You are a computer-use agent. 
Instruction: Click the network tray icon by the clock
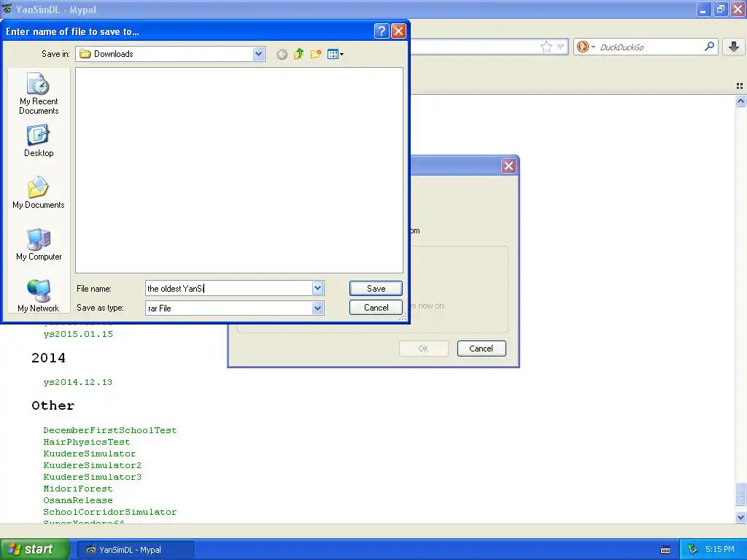tap(692, 550)
